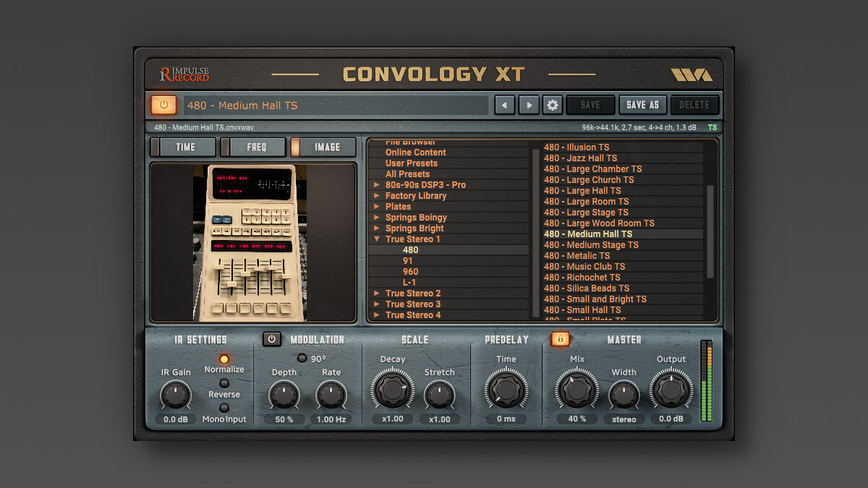The image size is (868, 488).
Task: Go to next preset with right arrow
Action: 529,106
